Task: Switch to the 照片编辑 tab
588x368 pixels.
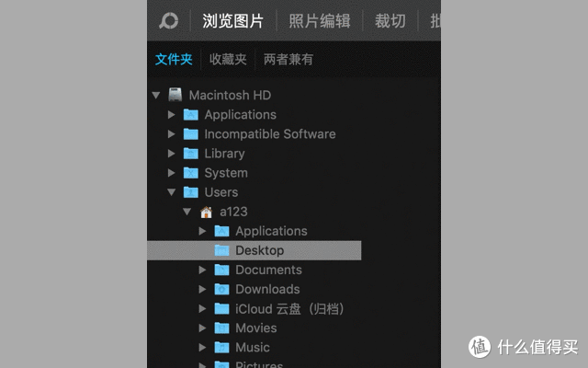Action: click(320, 20)
